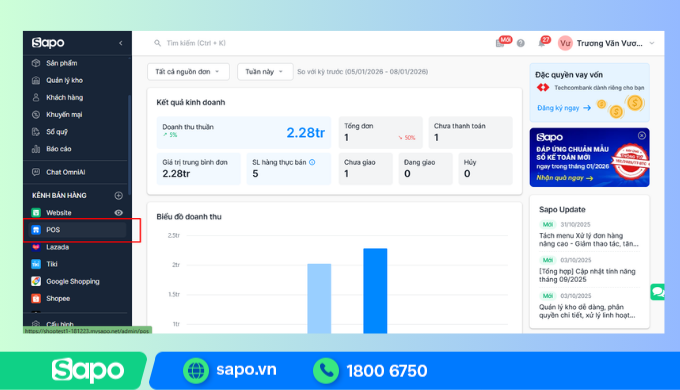Open the green chat support widget
This screenshot has width=680, height=390.
[657, 292]
